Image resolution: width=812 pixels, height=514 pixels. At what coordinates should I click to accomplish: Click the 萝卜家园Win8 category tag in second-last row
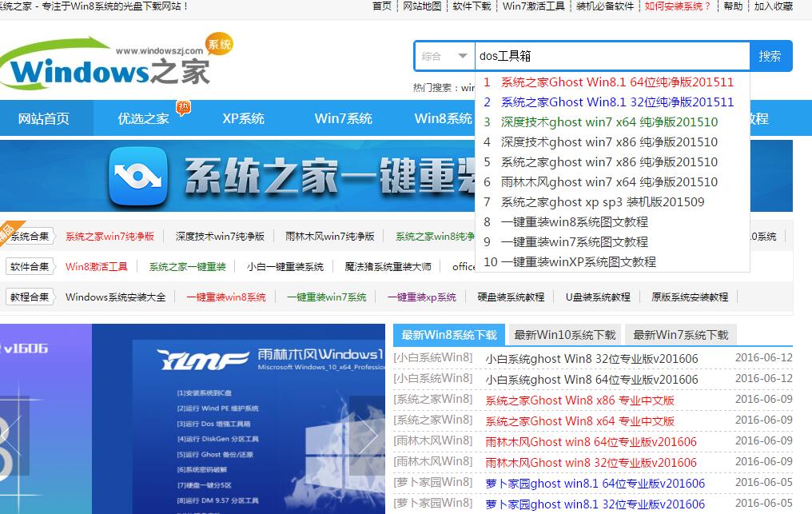pyautogui.click(x=433, y=482)
